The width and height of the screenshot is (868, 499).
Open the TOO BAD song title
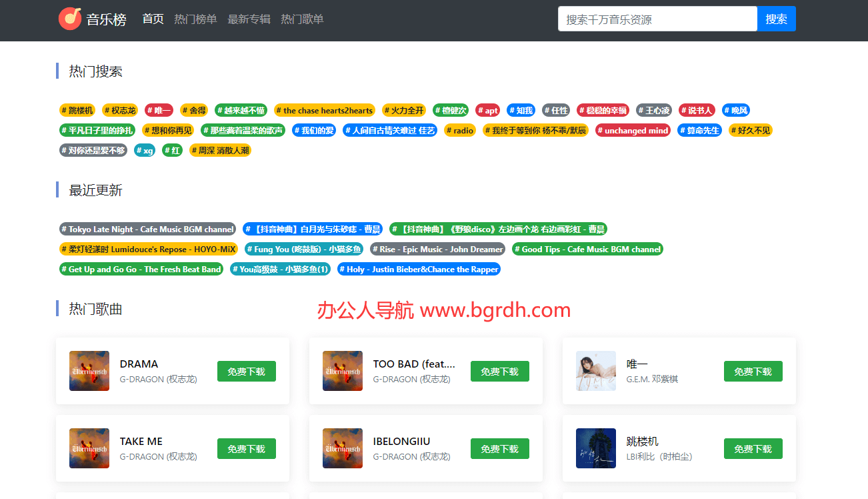click(413, 364)
